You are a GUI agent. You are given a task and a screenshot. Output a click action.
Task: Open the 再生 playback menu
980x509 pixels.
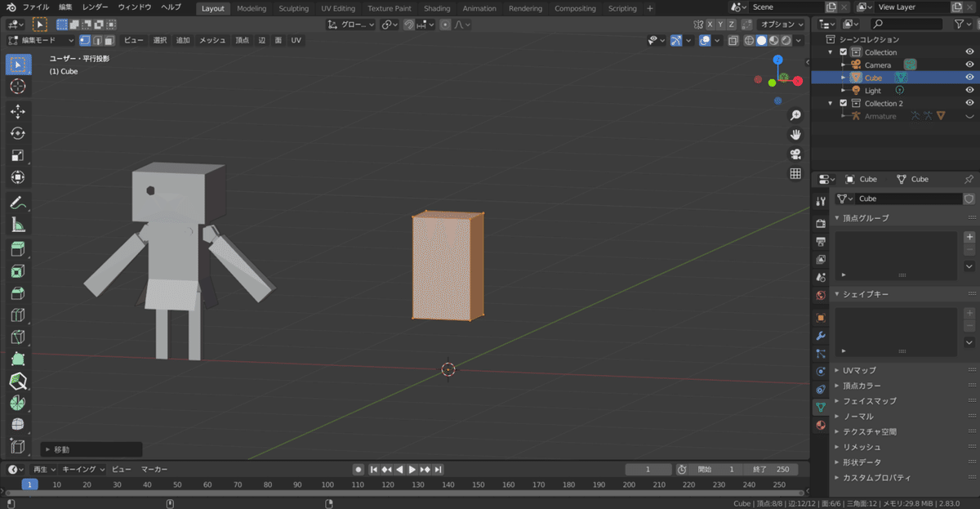tap(43, 469)
